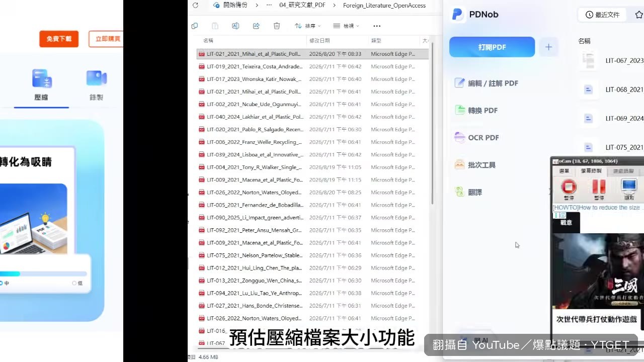
Task: Click the OCR PDF icon
Action: pyautogui.click(x=459, y=137)
